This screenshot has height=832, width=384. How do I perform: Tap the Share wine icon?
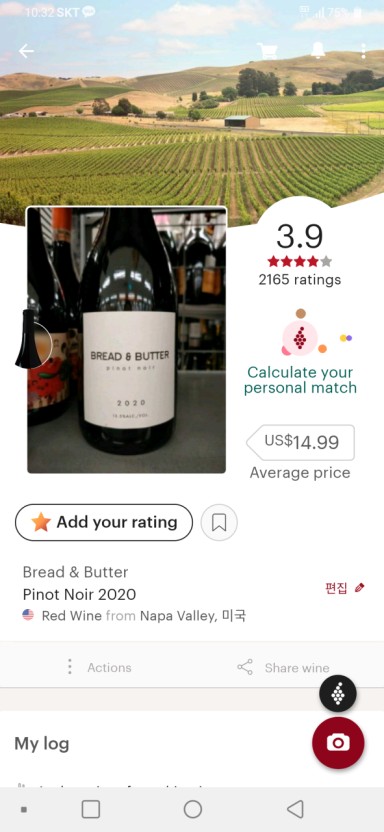(x=245, y=668)
